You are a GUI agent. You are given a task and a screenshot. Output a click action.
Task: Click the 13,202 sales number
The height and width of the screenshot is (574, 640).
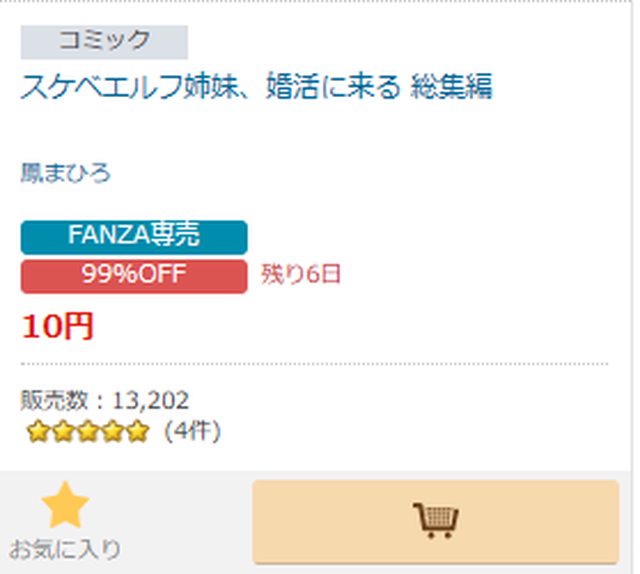click(x=151, y=401)
